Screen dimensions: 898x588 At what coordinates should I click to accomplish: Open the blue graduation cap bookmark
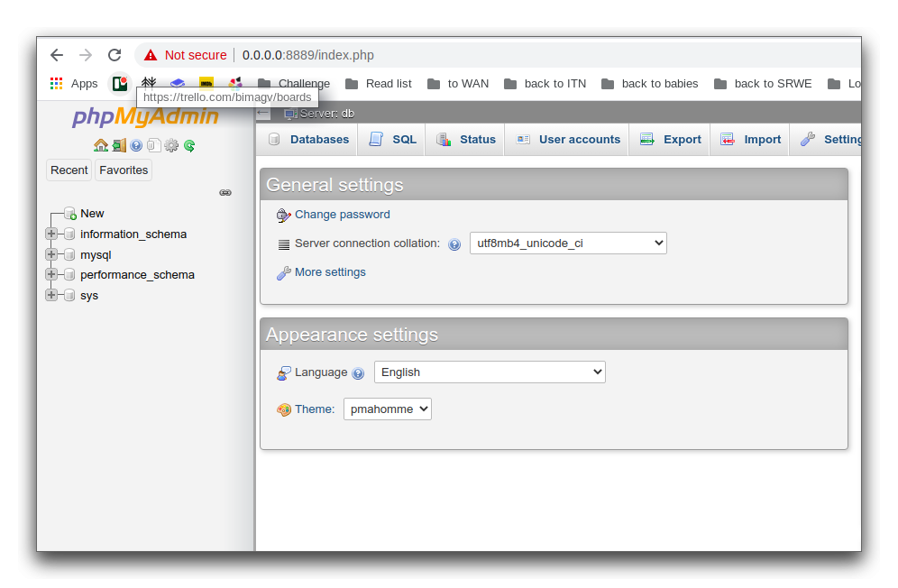point(178,83)
